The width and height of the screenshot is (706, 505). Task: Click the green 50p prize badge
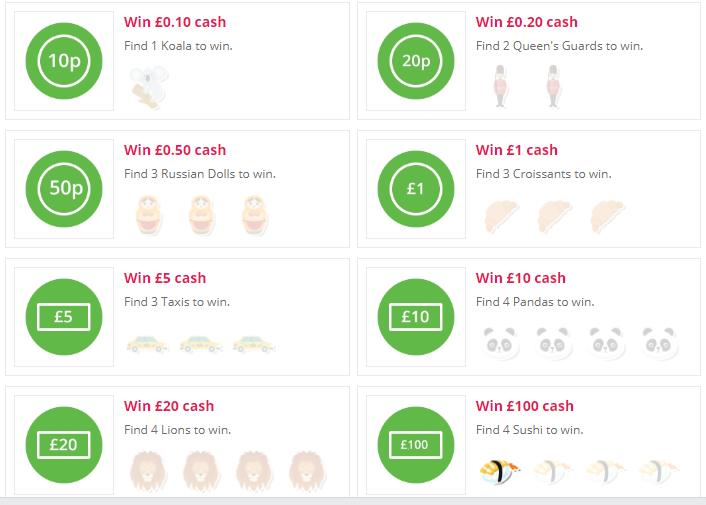click(64, 189)
